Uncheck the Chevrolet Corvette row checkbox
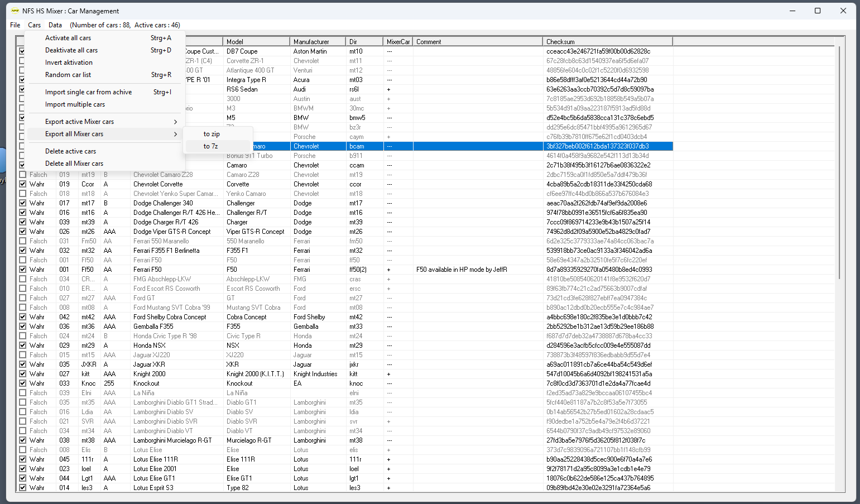This screenshot has height=504, width=860. [23, 184]
